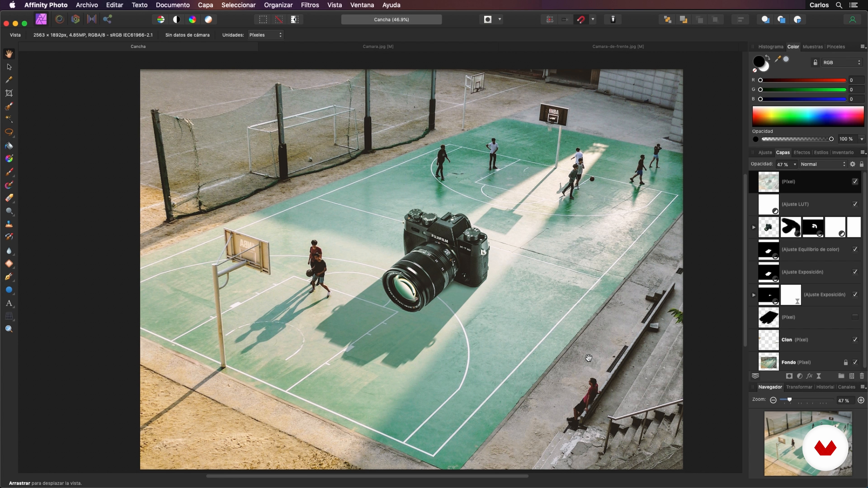This screenshot has height=488, width=868.
Task: Select the Pen tool
Action: click(x=9, y=277)
